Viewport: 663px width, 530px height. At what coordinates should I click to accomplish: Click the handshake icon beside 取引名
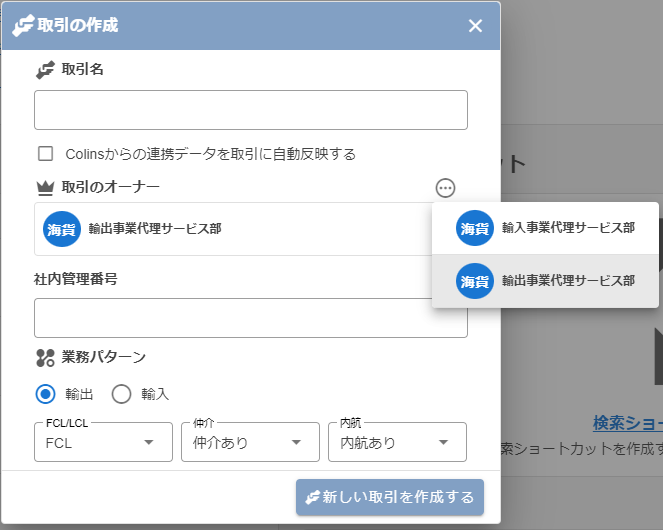click(45, 70)
